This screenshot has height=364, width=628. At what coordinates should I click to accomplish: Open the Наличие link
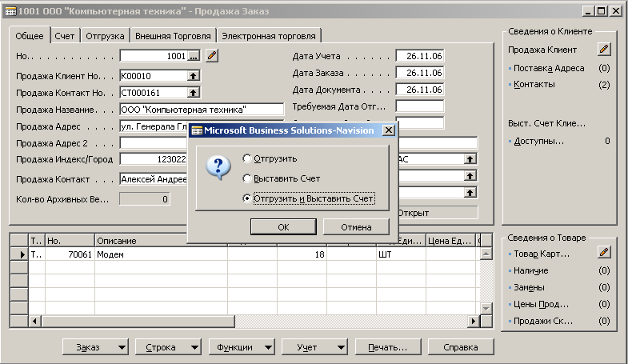531,270
